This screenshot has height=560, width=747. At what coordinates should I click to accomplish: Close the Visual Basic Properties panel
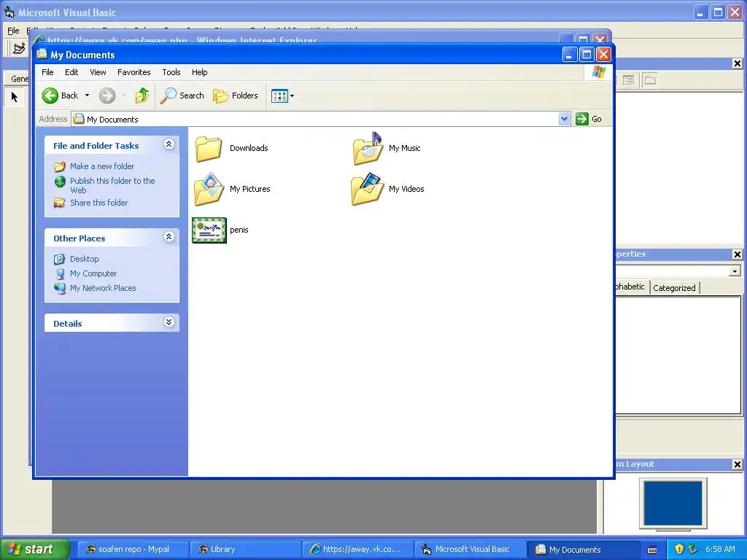pos(737,254)
